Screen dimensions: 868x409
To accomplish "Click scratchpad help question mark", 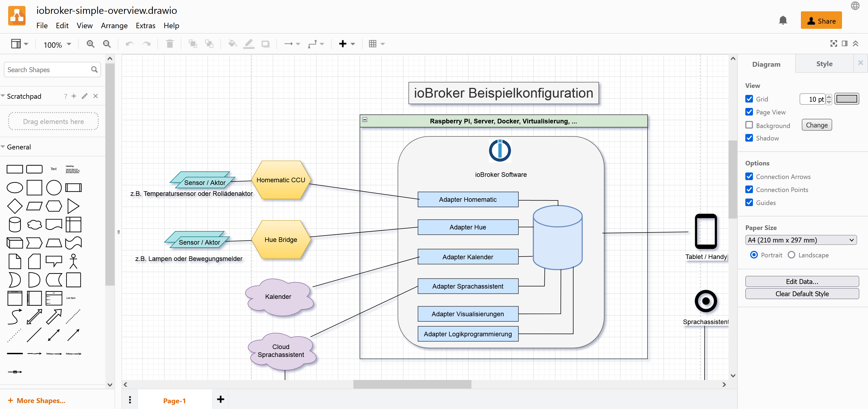I will click(x=65, y=96).
